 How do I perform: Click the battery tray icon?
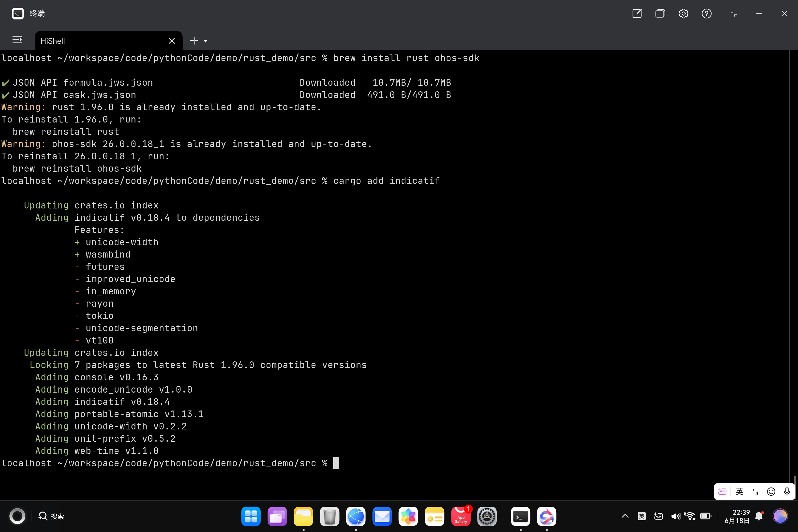(706, 516)
